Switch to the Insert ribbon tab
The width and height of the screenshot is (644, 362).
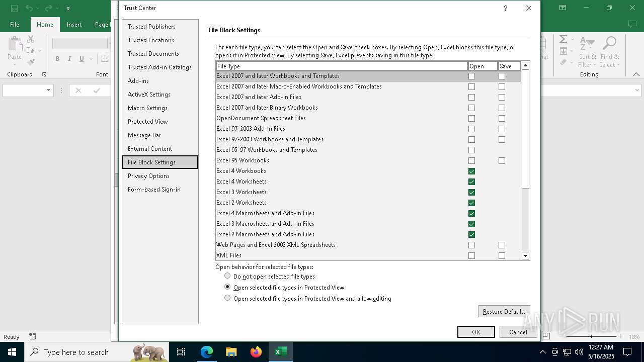(x=74, y=24)
